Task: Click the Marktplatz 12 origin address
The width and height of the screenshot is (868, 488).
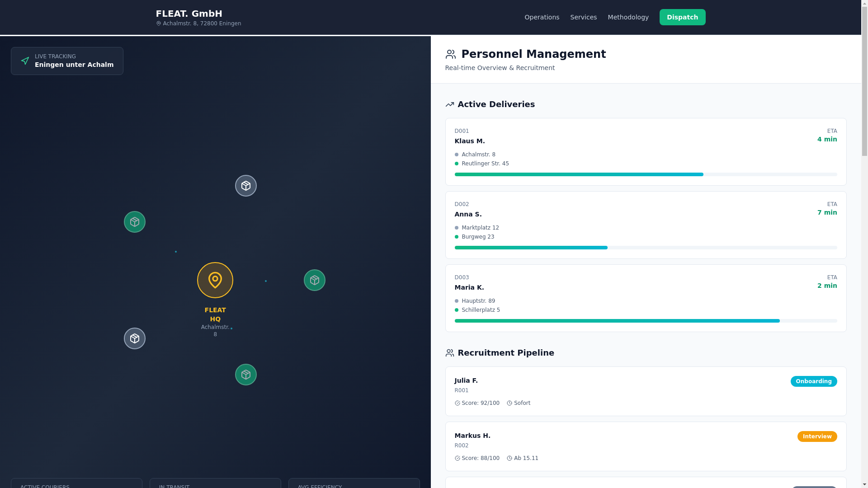Action: (x=480, y=228)
